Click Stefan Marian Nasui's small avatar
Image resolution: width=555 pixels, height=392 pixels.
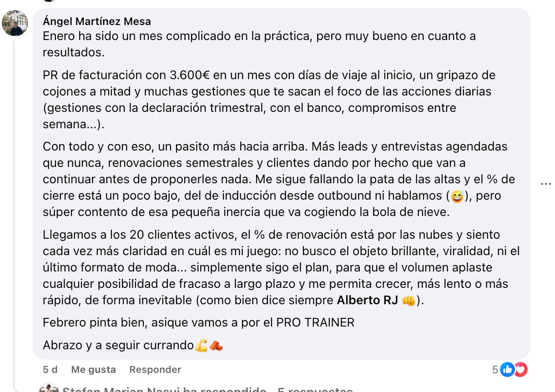49,389
